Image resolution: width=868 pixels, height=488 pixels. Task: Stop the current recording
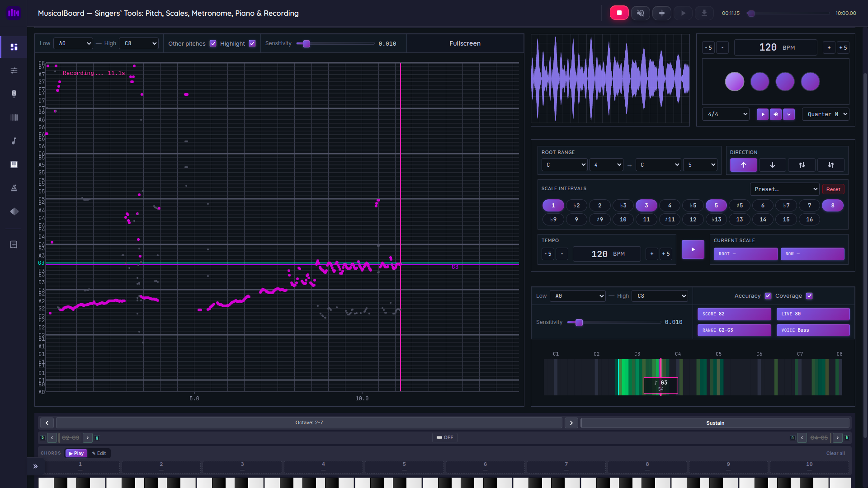619,13
